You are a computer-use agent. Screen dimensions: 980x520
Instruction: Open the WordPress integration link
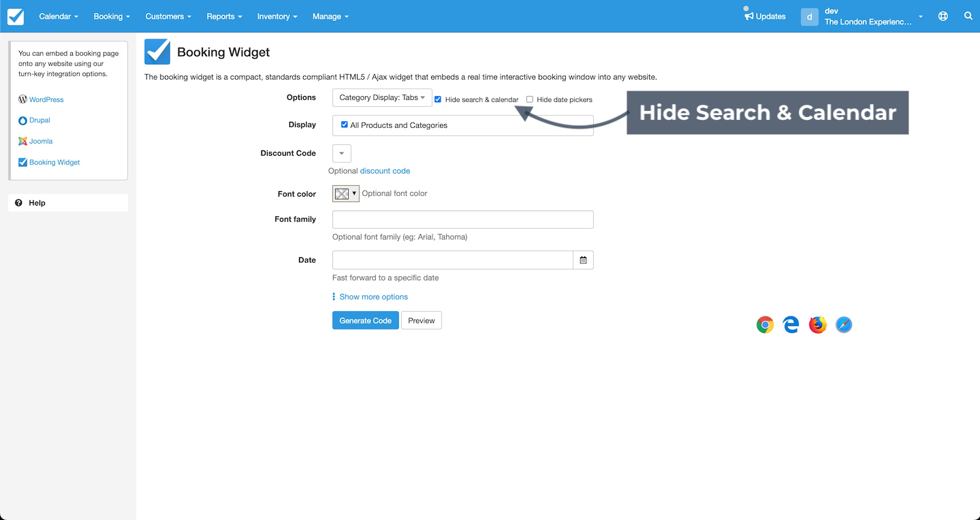[x=46, y=99]
